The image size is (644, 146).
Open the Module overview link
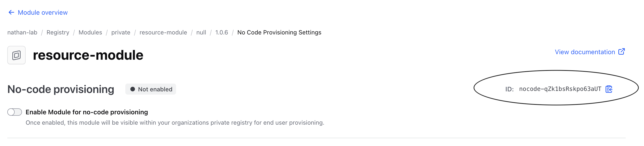coord(43,13)
